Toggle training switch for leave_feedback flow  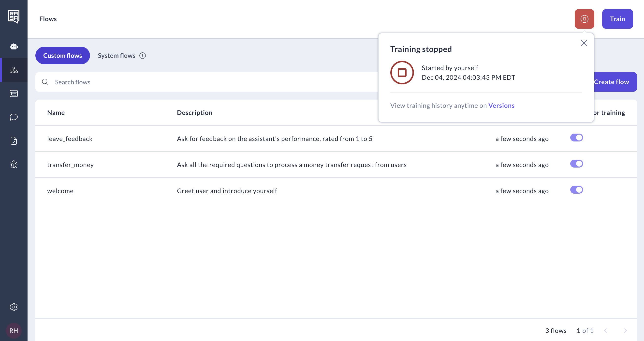tap(576, 138)
